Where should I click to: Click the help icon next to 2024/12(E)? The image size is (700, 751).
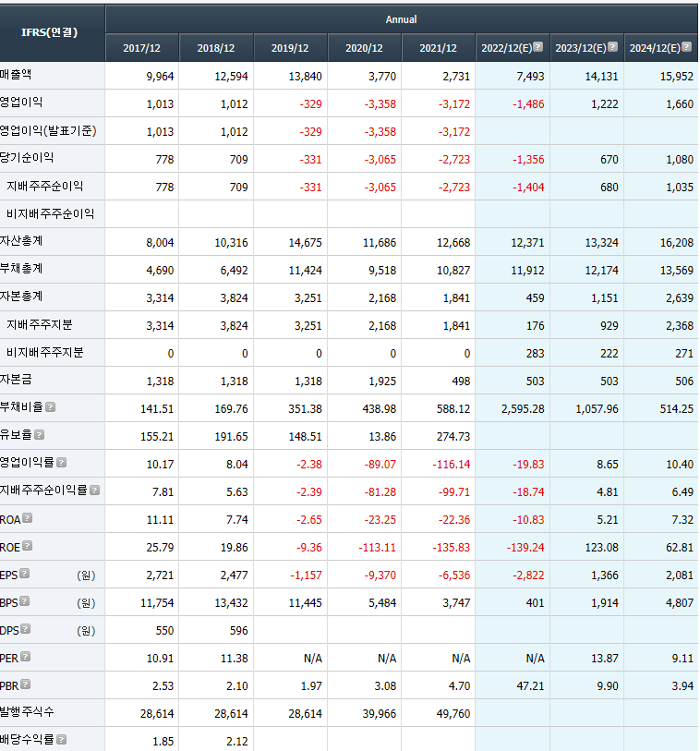pos(686,47)
